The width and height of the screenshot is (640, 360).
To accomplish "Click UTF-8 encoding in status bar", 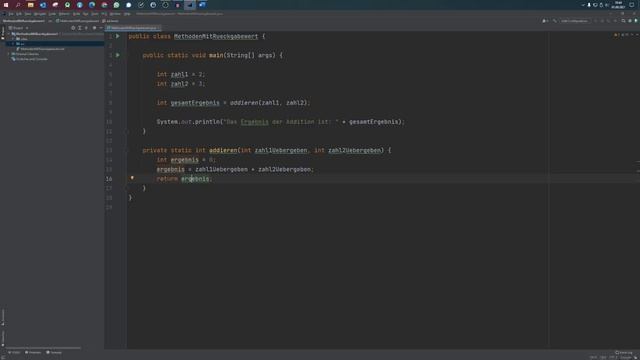I will (613, 357).
